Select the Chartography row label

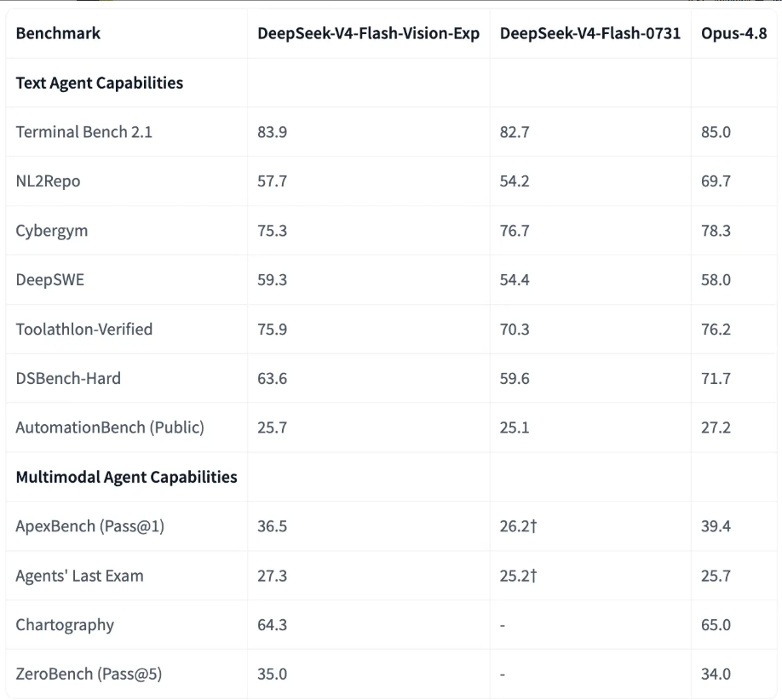tap(65, 625)
